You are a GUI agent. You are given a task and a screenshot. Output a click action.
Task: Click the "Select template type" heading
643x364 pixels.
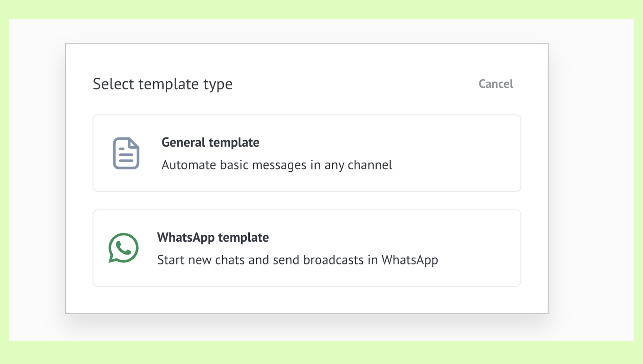[x=162, y=84]
